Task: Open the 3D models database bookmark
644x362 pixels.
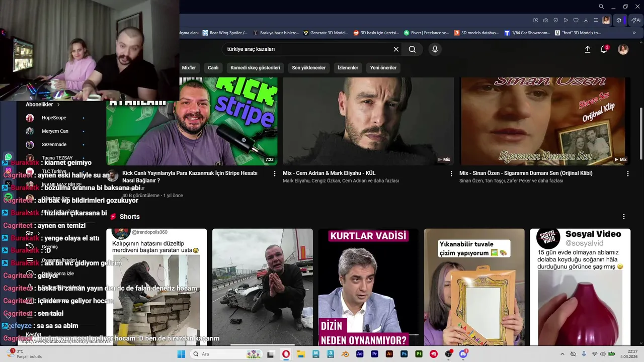Action: point(476,33)
